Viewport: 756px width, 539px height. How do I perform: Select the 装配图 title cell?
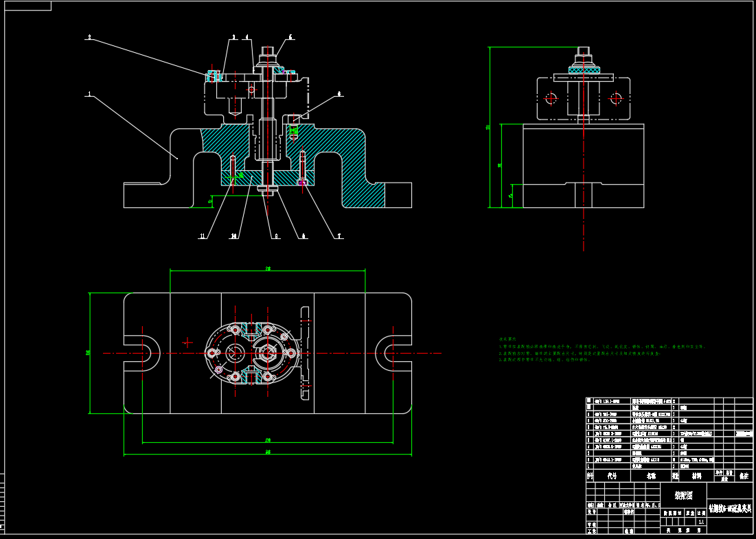683,494
